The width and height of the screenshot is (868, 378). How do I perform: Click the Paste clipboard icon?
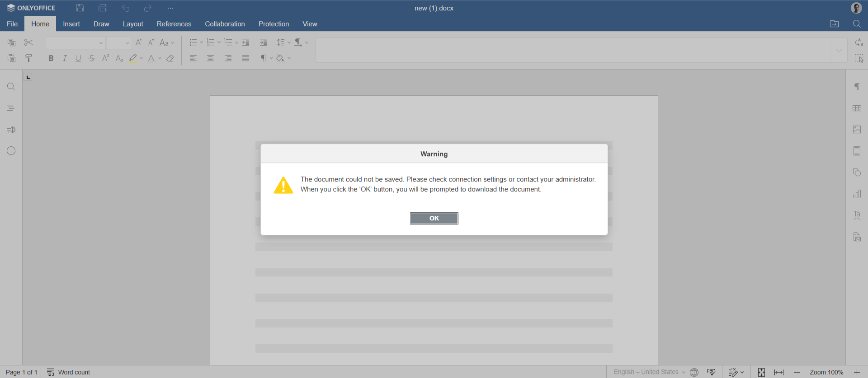coord(12,58)
